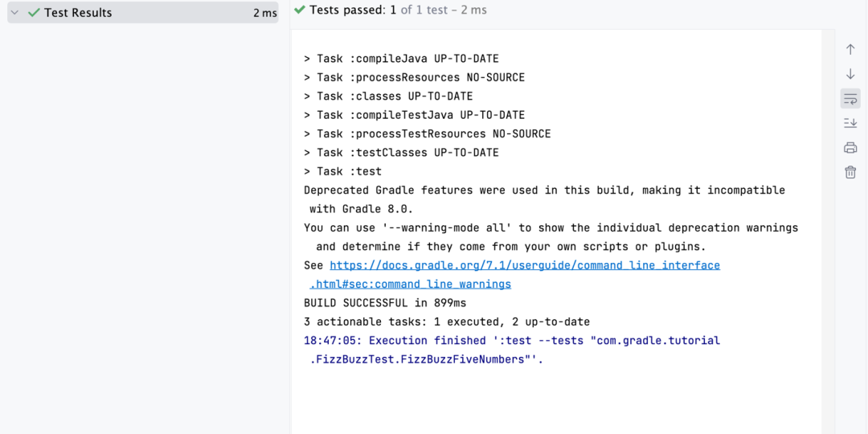This screenshot has width=868, height=434.
Task: Toggle soft-wrap for console output
Action: tap(850, 99)
